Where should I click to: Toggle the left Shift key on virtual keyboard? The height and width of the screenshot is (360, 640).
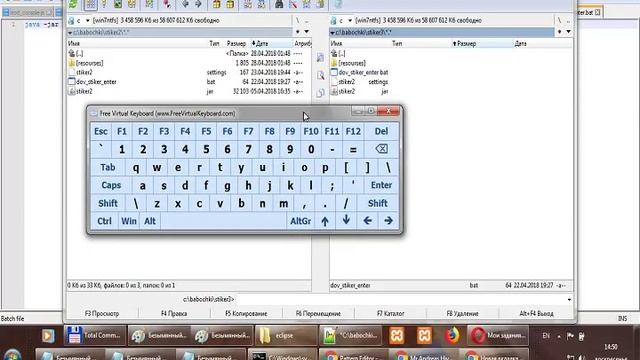[108, 203]
